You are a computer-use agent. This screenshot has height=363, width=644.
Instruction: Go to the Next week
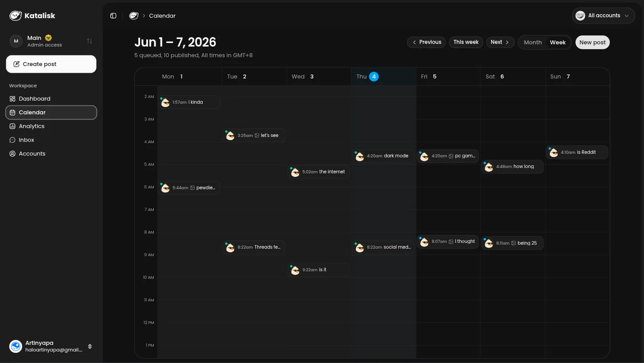[x=500, y=42]
